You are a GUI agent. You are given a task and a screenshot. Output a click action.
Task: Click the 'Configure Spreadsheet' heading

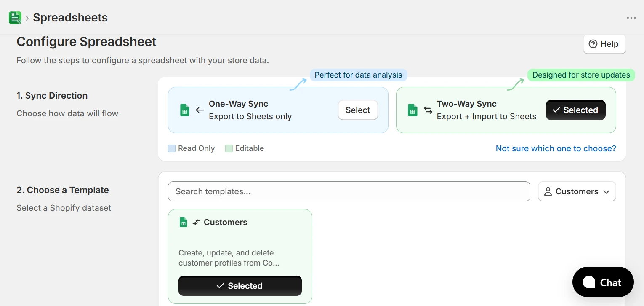click(86, 42)
